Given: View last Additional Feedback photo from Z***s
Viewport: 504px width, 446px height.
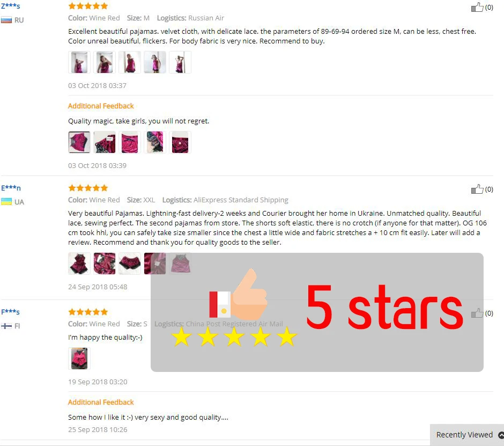Looking at the screenshot, I should (180, 142).
